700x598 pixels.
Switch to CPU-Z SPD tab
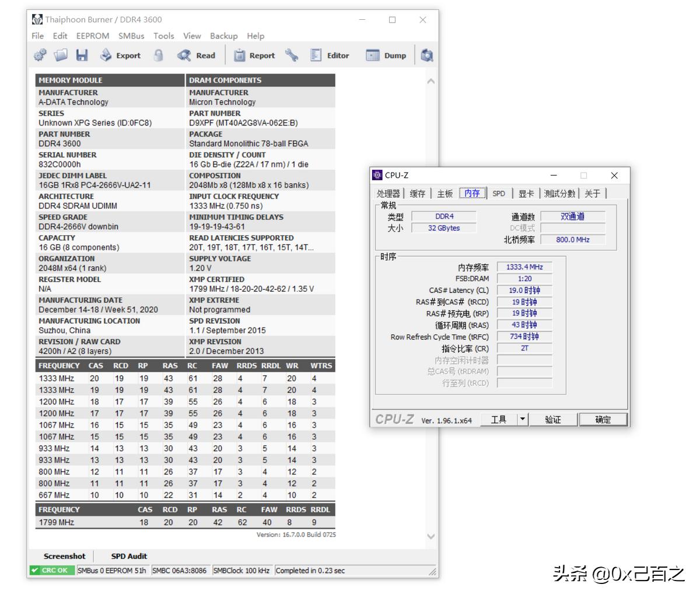click(x=499, y=193)
